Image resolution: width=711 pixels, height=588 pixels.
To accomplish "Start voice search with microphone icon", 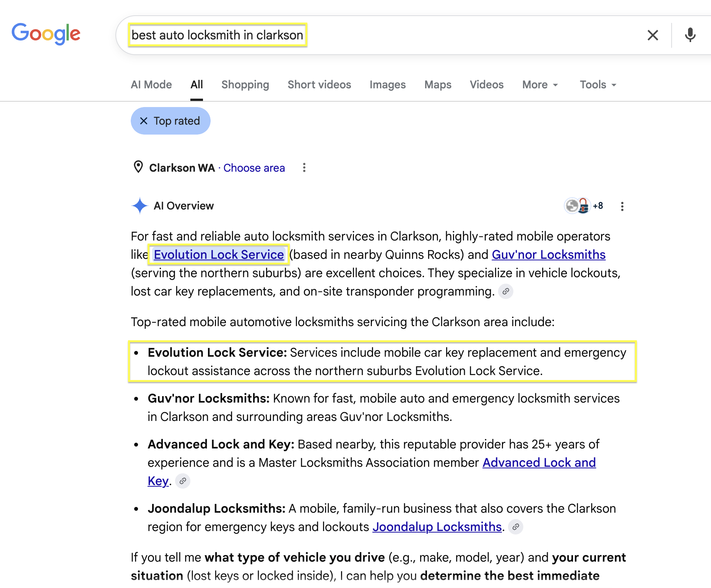I will (690, 35).
